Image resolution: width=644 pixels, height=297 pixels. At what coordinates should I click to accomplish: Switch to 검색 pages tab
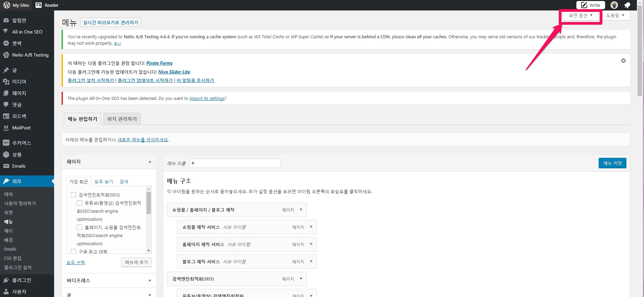(124, 182)
